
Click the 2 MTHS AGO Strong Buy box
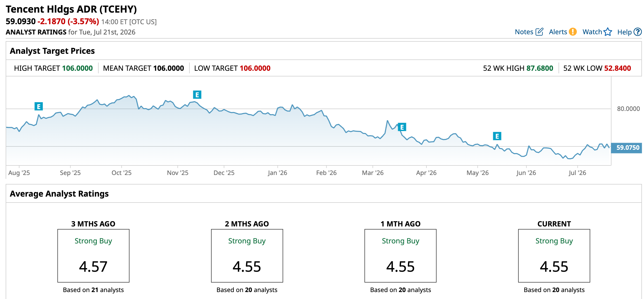tap(247, 256)
